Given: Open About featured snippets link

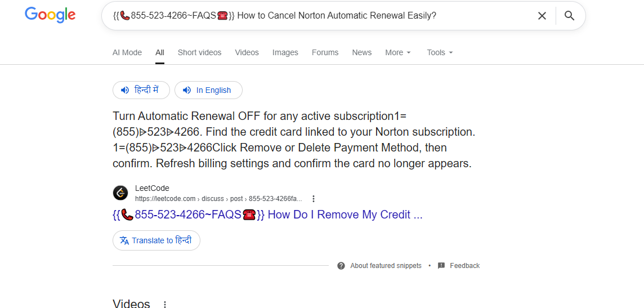Looking at the screenshot, I should pos(386,266).
